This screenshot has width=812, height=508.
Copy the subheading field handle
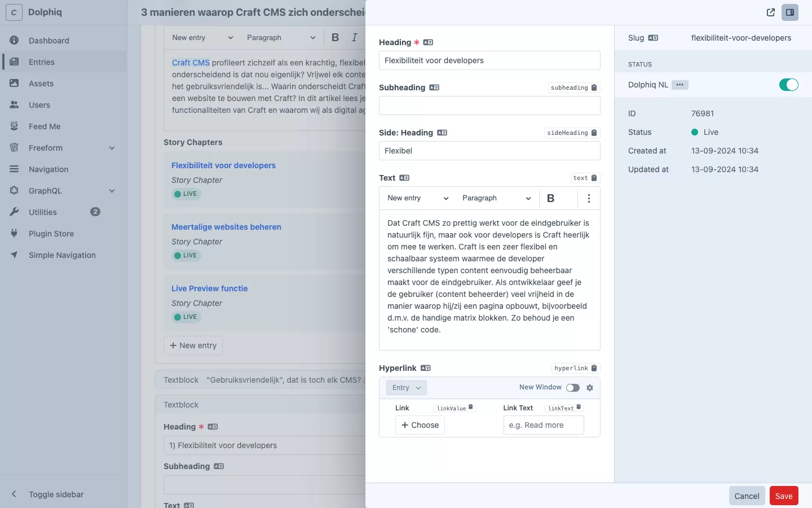click(573, 87)
